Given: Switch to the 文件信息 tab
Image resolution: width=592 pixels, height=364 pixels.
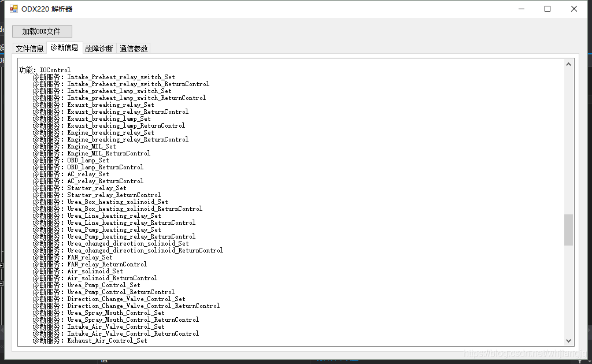Looking at the screenshot, I should pos(30,49).
